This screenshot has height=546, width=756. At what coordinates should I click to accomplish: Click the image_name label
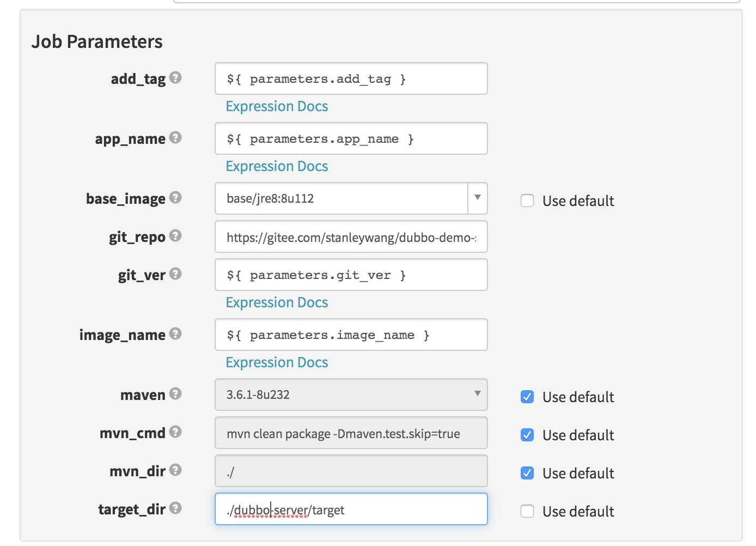click(x=123, y=336)
